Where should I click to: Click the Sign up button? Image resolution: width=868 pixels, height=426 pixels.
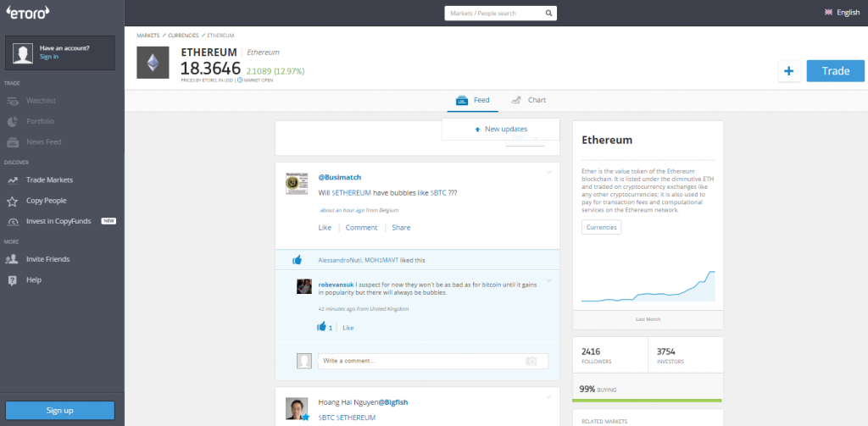point(59,410)
